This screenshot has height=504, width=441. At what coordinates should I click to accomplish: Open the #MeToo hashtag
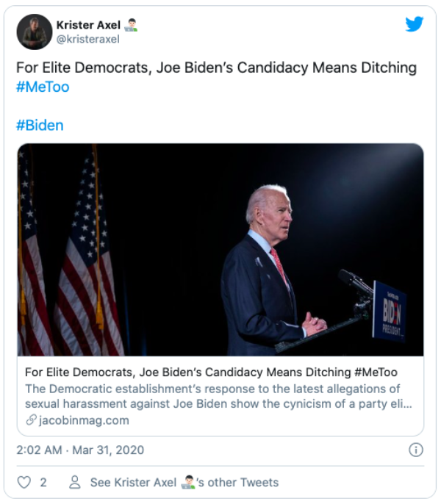(43, 87)
